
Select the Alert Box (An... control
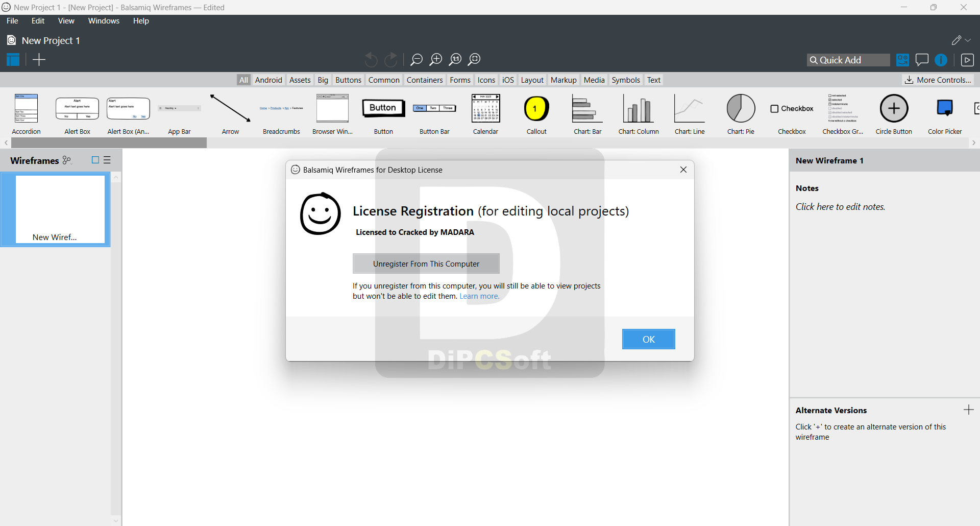(128, 114)
